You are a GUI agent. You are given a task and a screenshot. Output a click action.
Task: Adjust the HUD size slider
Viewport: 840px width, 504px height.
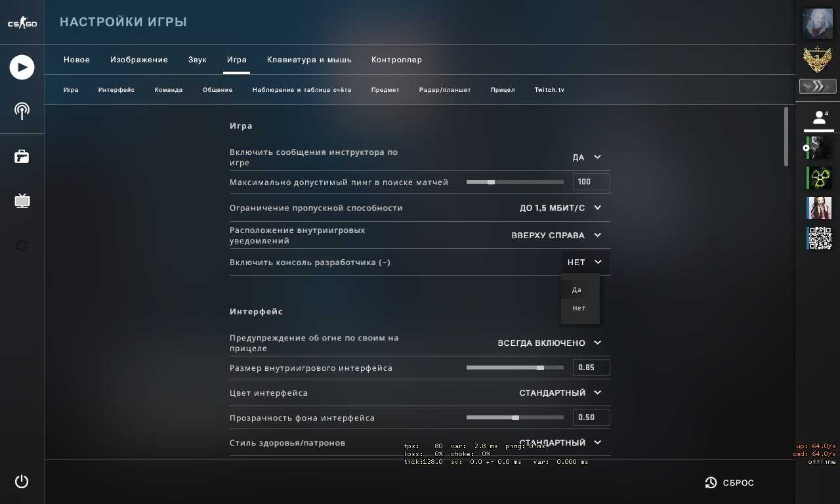pos(515,367)
